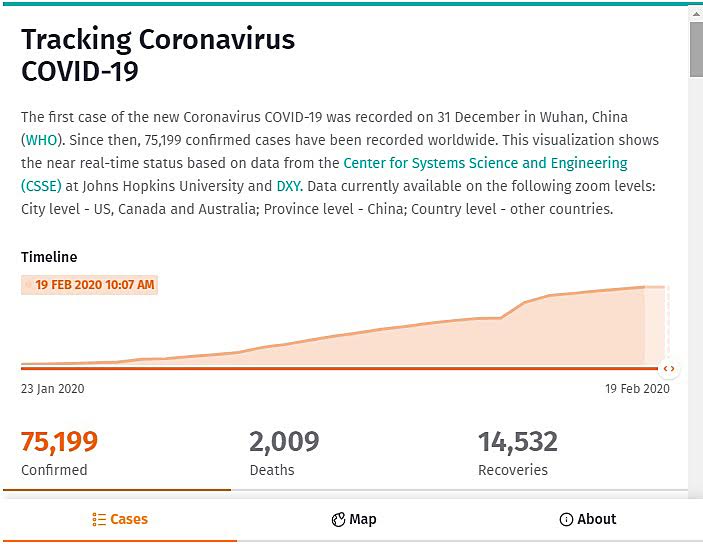The image size is (703, 544).
Task: Click the scrollbar up arrow
Action: [696, 14]
